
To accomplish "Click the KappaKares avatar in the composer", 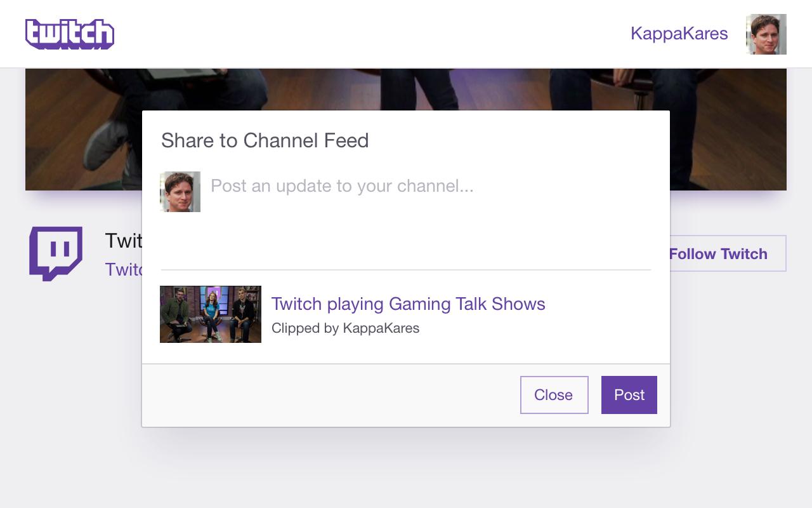I will pyautogui.click(x=180, y=191).
